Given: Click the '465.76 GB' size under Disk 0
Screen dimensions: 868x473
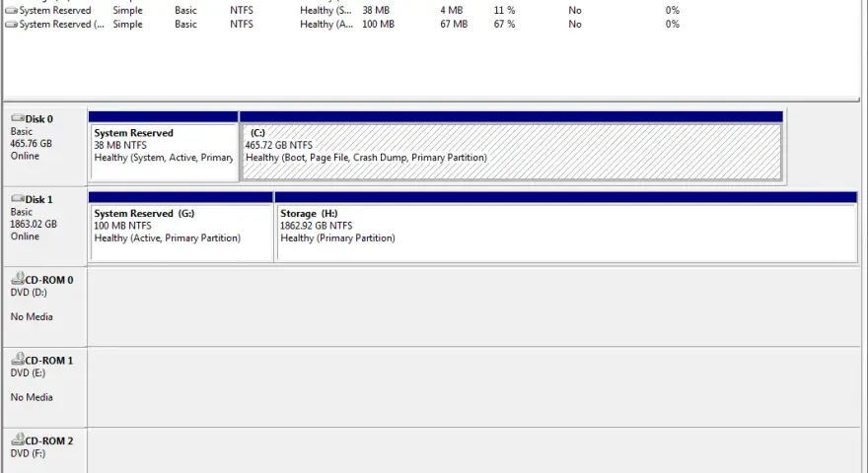Looking at the screenshot, I should [x=31, y=144].
